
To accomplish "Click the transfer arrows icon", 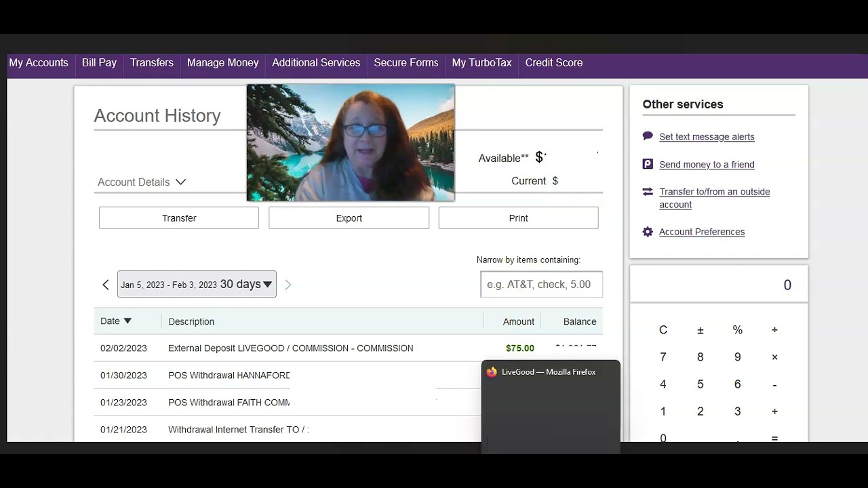I will point(648,192).
